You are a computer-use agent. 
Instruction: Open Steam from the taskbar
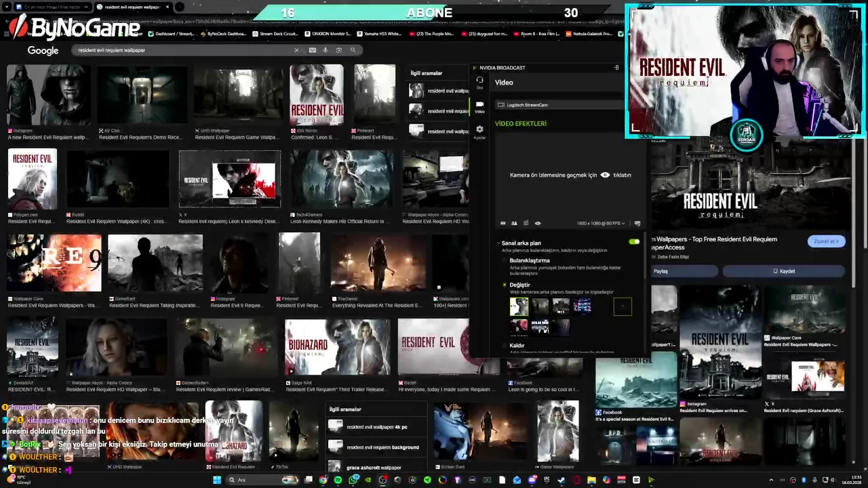tap(561, 480)
